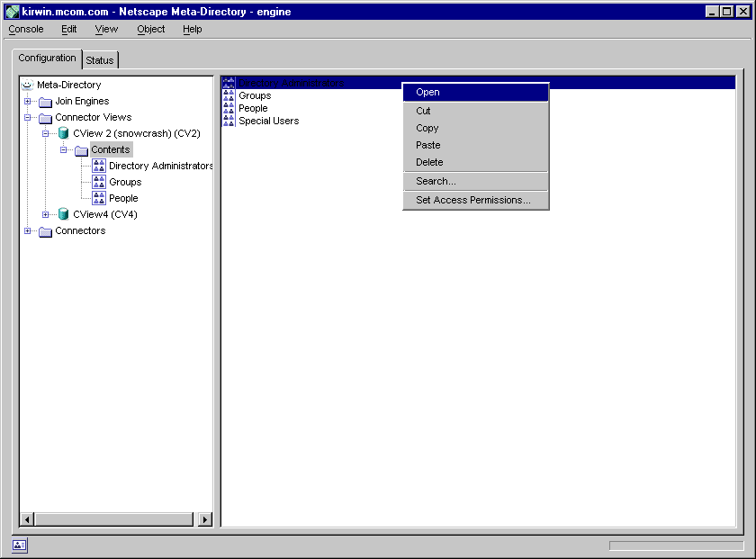Click the Groups icon in the tree
Screen dimensions: 756x559
click(x=99, y=183)
